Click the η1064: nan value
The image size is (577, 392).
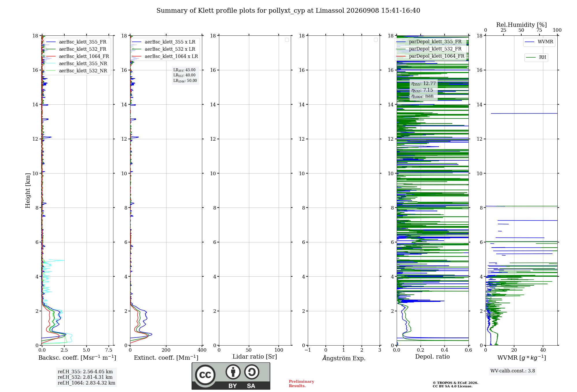422,96
